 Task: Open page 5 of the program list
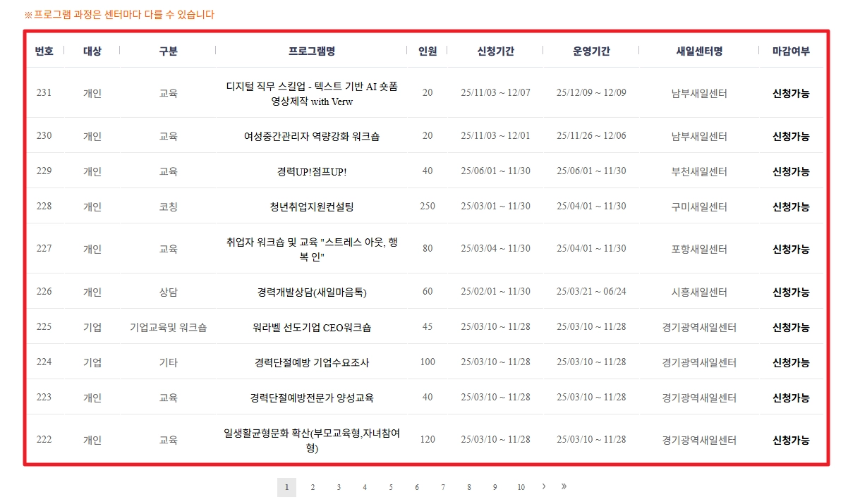click(x=391, y=487)
